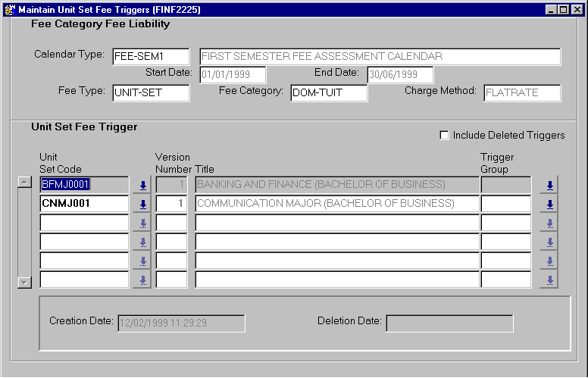Open lookup list beside unit set code CNMJ001
The width and height of the screenshot is (588, 378).
(x=142, y=204)
